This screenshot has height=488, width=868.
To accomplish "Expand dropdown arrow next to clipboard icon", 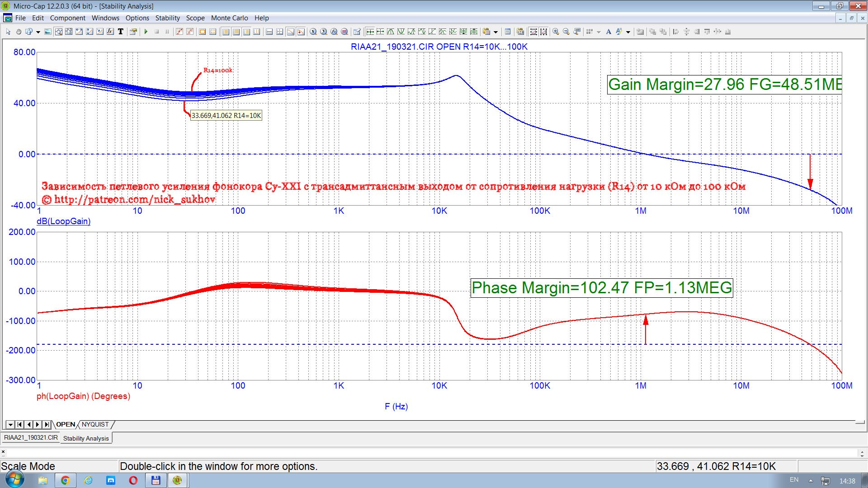I will [x=495, y=32].
